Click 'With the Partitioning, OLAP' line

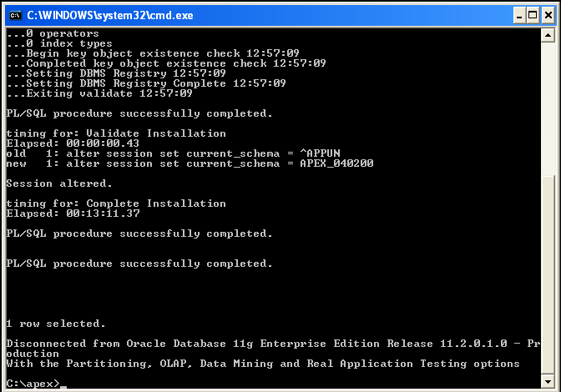coord(263,364)
